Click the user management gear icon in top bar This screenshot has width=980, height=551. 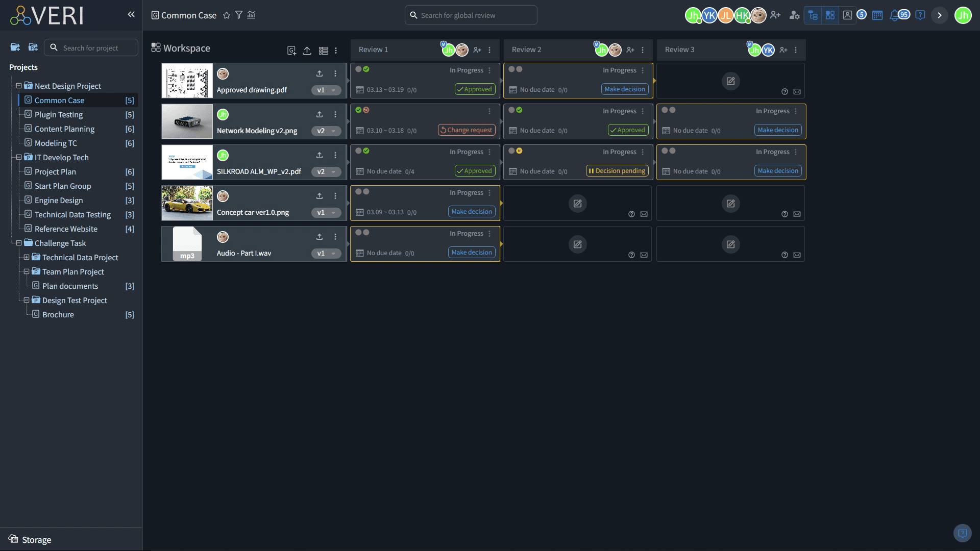[794, 15]
